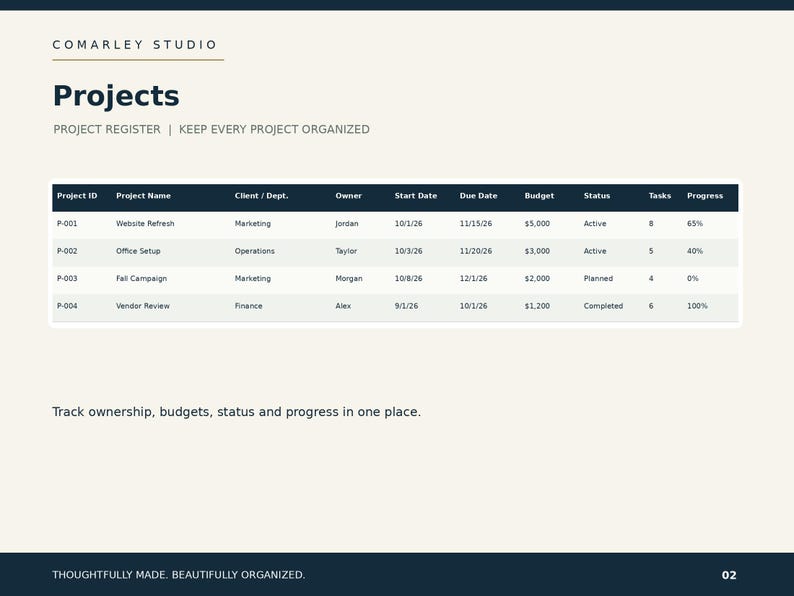Image resolution: width=794 pixels, height=596 pixels.
Task: Click the page number 02
Action: point(729,575)
